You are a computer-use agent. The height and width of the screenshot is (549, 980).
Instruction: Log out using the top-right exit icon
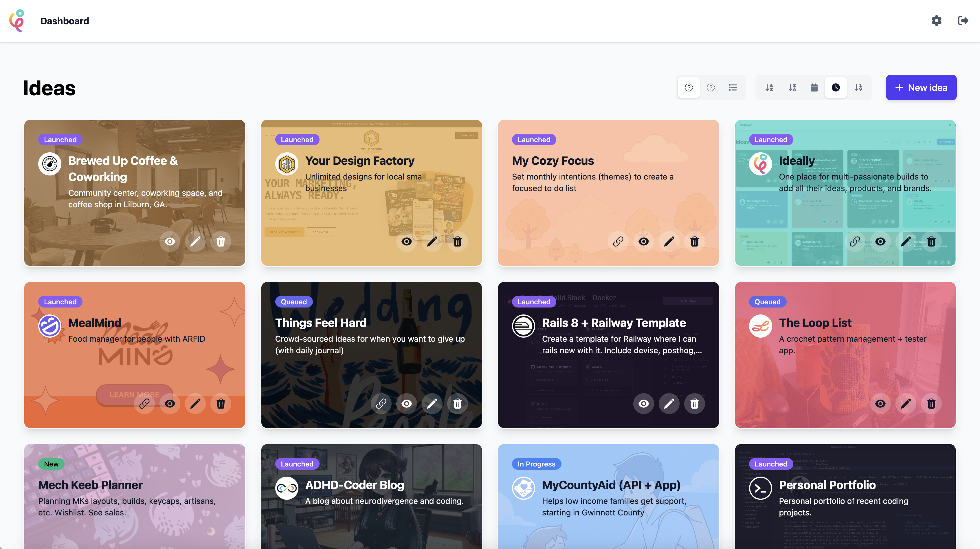click(963, 21)
